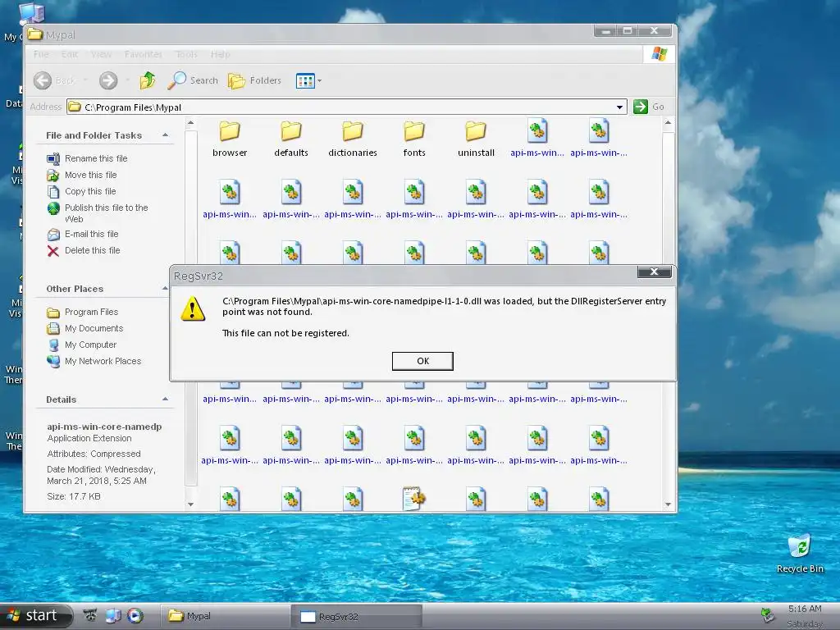Open the Edit menu

tap(70, 54)
